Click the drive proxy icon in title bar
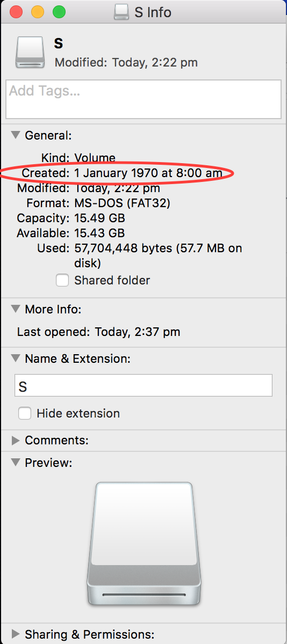The image size is (287, 644). pos(121,12)
